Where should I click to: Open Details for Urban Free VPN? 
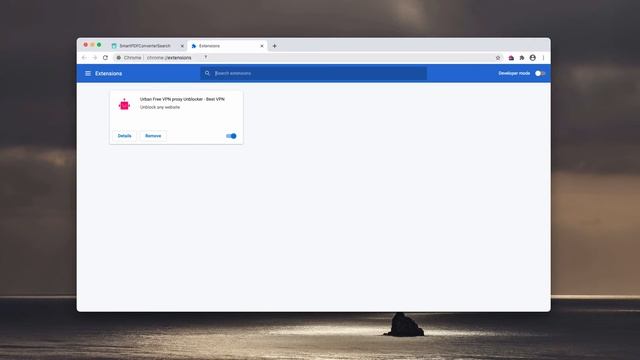(124, 136)
